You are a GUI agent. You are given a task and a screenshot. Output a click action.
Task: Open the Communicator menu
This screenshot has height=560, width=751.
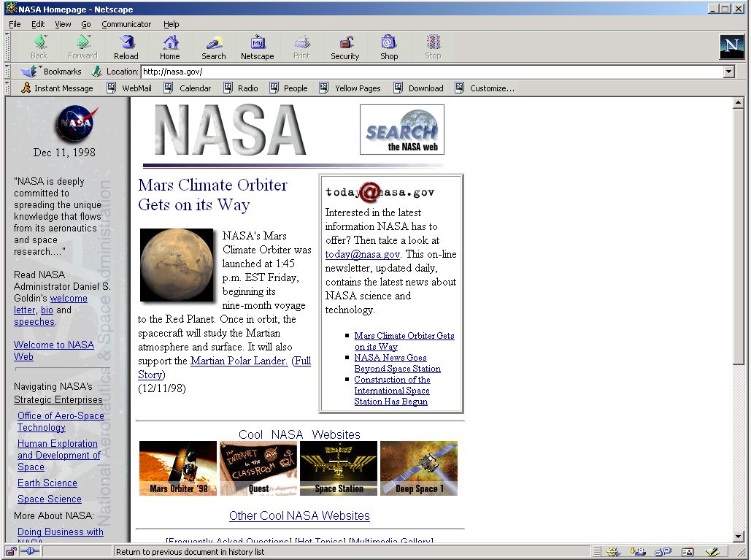click(126, 24)
